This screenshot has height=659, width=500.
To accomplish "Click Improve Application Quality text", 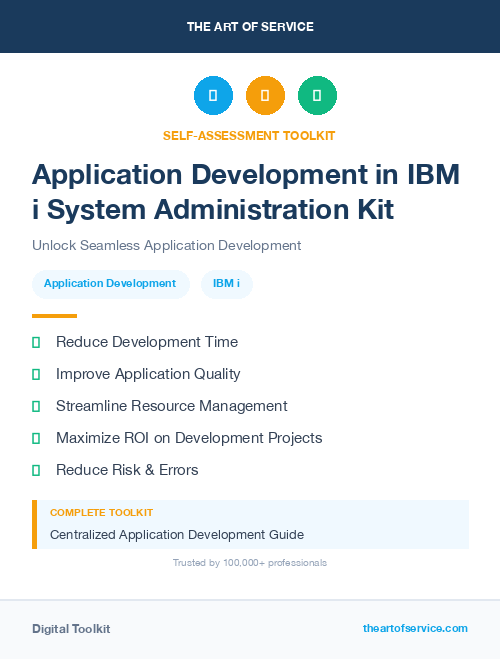I will click(x=148, y=374).
